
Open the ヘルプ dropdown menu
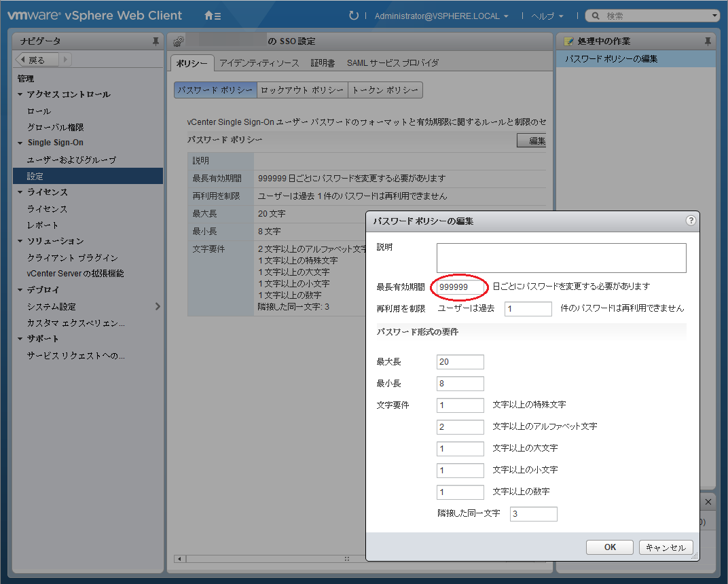point(547,16)
